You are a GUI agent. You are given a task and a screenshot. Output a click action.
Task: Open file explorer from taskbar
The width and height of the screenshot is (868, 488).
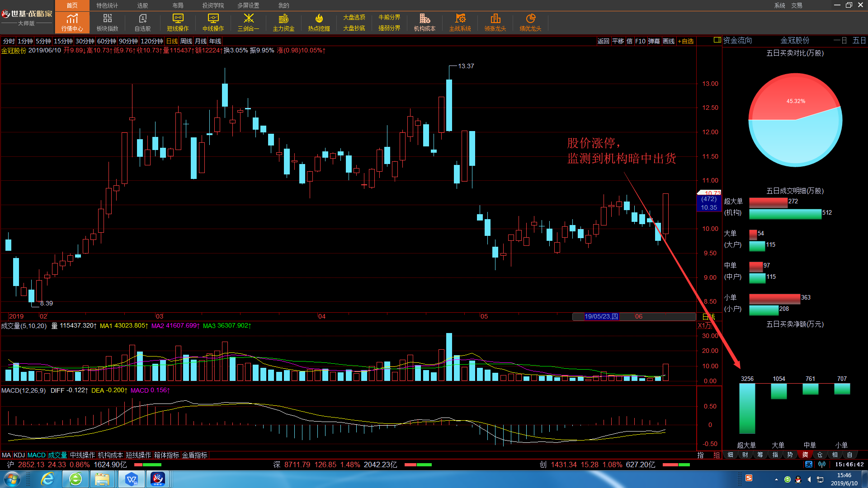click(103, 479)
